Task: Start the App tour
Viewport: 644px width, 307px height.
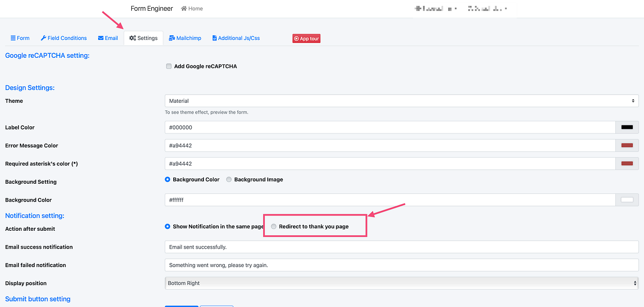Action: coord(306,38)
